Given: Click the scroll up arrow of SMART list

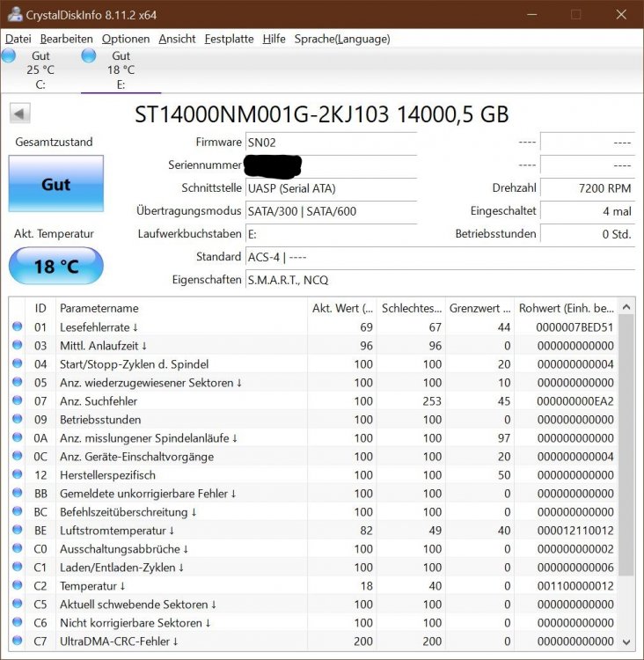Looking at the screenshot, I should [x=626, y=307].
